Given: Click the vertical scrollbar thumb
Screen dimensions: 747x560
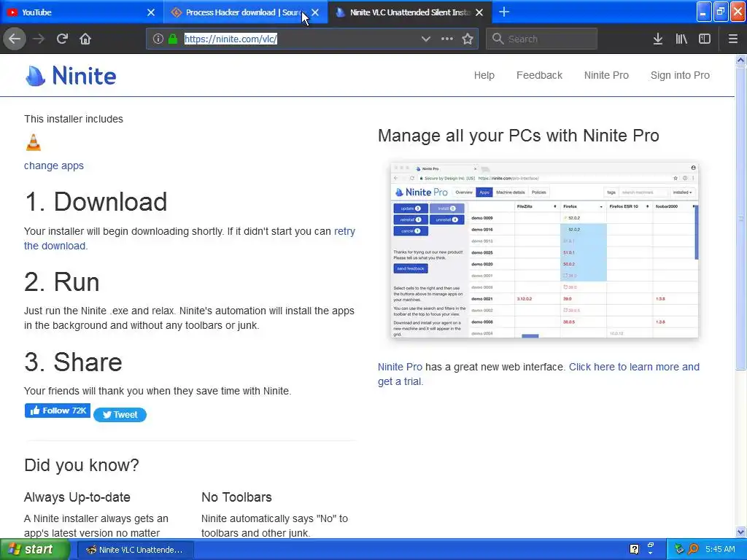Looking at the screenshot, I should (x=741, y=218).
